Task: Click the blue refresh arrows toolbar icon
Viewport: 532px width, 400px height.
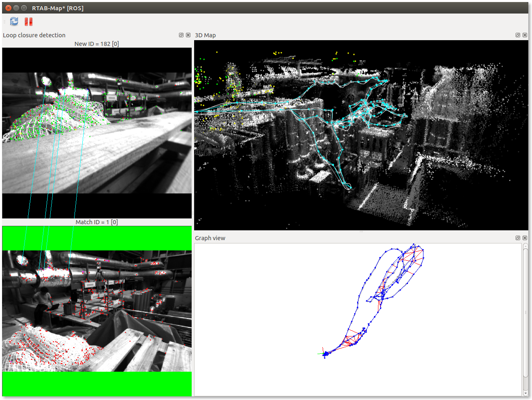Action: pos(14,21)
